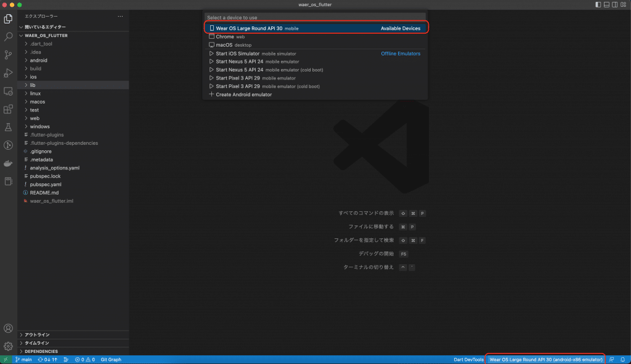Expand the windows folder

[x=73, y=126]
